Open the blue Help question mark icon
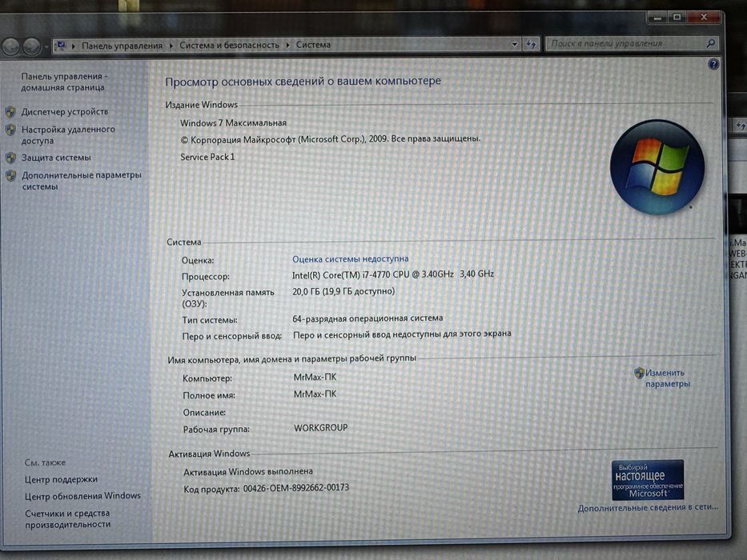 713,64
